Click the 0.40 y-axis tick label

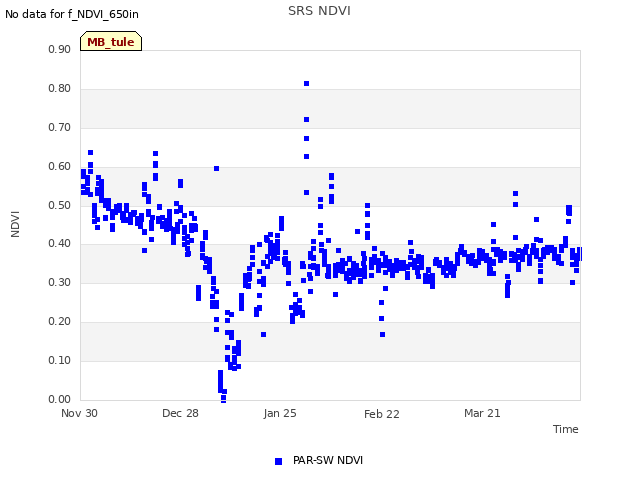[60, 244]
